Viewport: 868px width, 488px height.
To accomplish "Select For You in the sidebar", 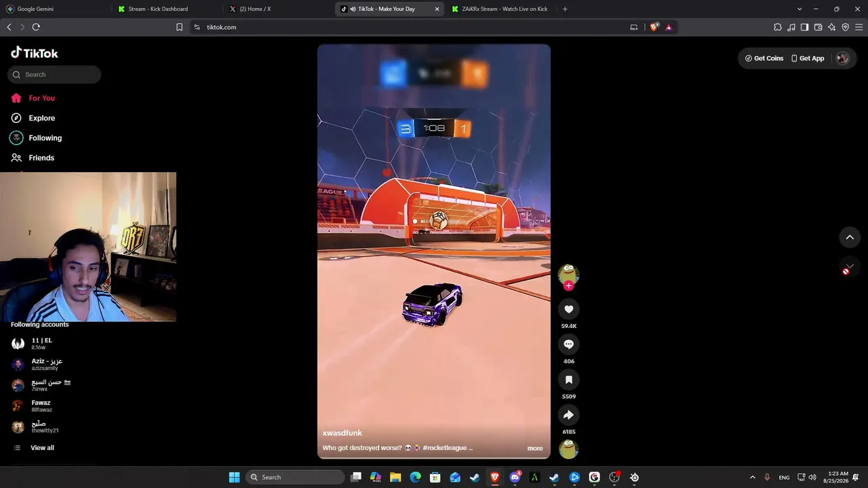I will pos(33,98).
